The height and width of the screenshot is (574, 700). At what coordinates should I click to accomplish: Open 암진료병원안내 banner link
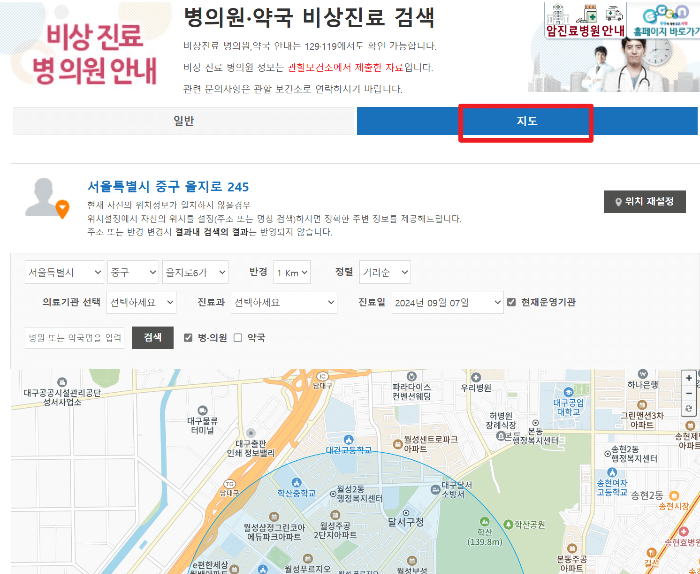coord(585,20)
